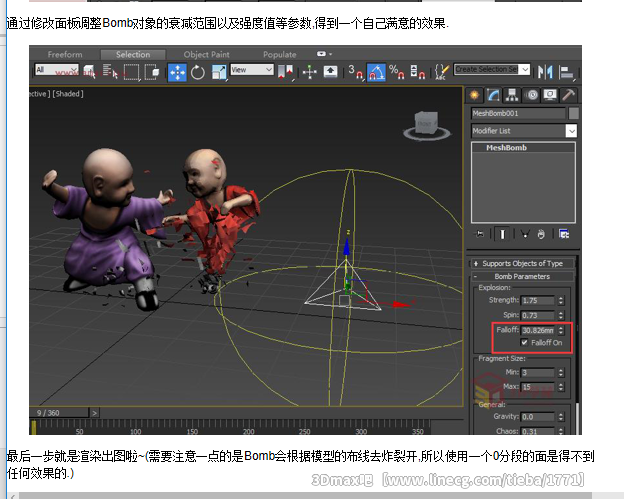Click the Spin spinner arrows
This screenshot has height=499, width=624.
[561, 315]
